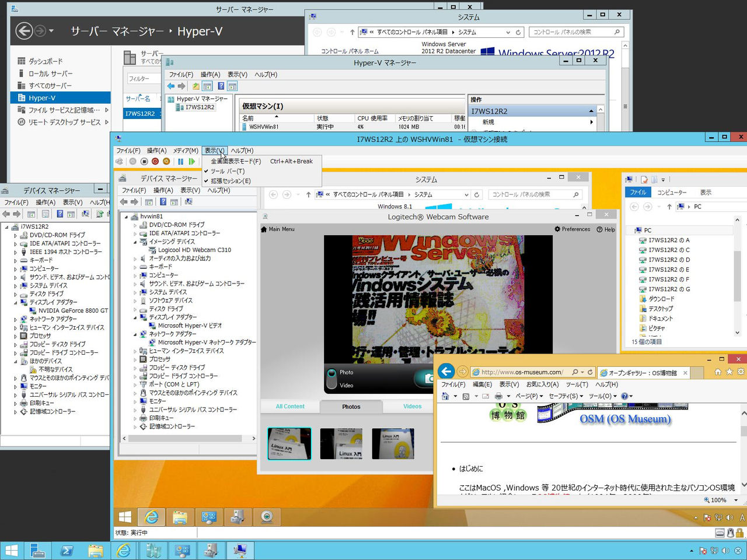Switch the Photo/Video mode toggle
Viewport: 747px width, 560px height.
click(331, 379)
